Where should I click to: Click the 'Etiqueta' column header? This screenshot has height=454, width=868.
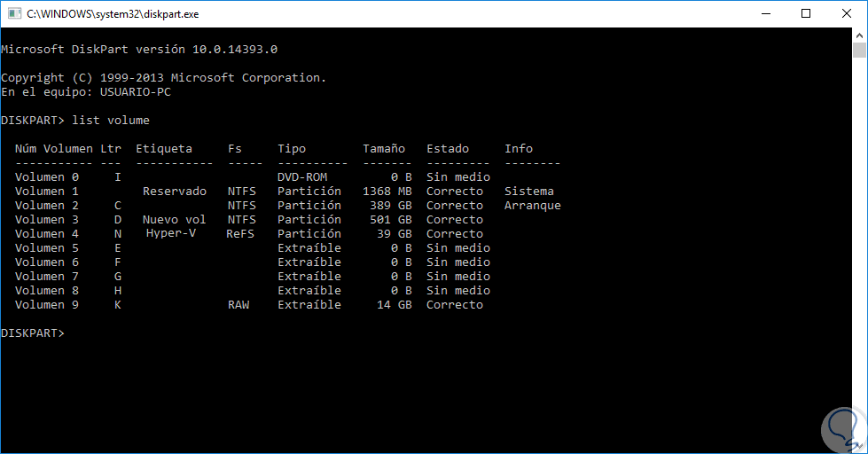164,148
